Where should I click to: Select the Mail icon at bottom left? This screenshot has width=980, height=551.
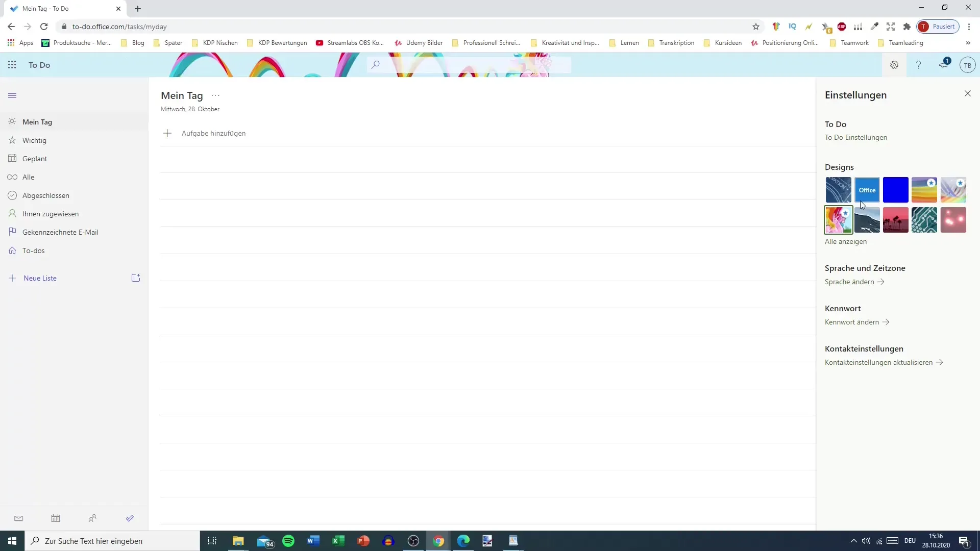[x=18, y=518]
